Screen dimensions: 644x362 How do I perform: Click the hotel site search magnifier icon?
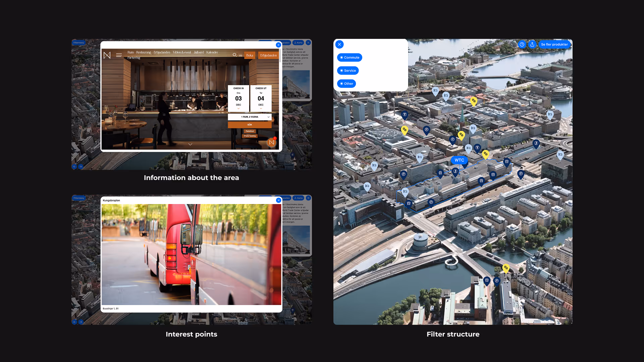[234, 55]
